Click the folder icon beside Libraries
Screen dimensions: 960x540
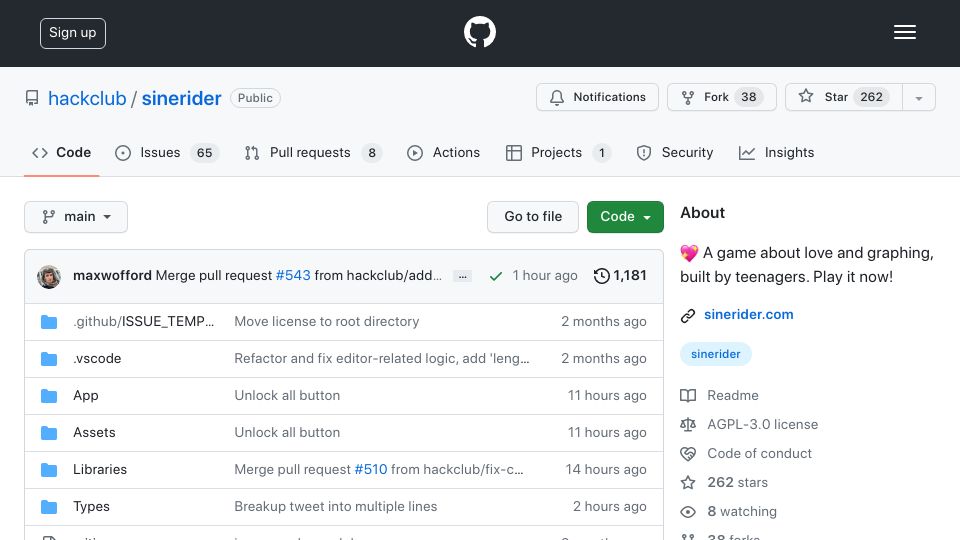click(49, 470)
